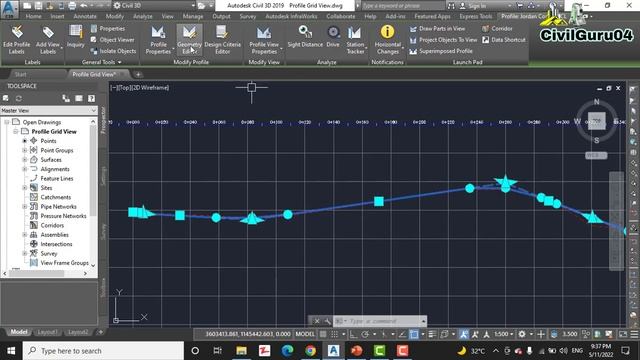Toggle object snap in status bar

pyautogui.click(x=414, y=334)
